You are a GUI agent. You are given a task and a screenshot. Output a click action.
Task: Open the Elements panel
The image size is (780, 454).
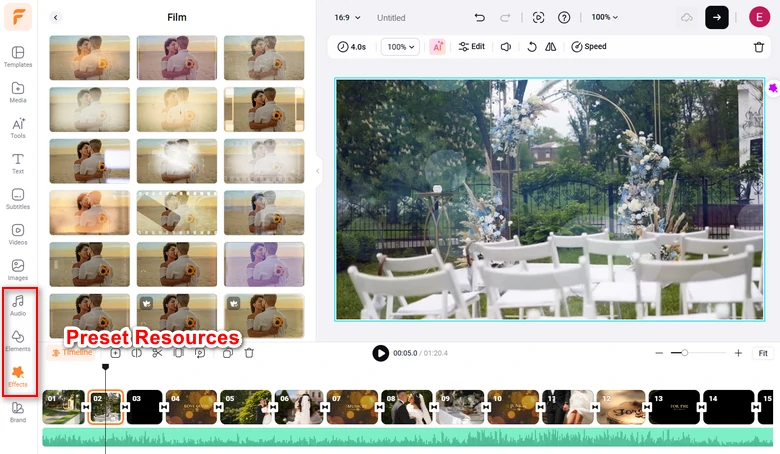18,341
